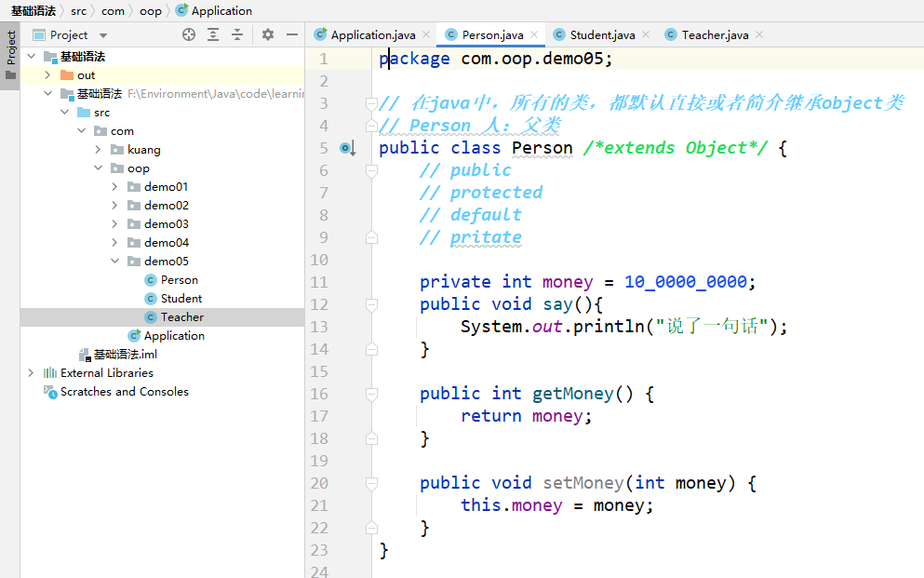924x578 pixels.
Task: Select the Teacher class in project tree
Action: [162, 317]
